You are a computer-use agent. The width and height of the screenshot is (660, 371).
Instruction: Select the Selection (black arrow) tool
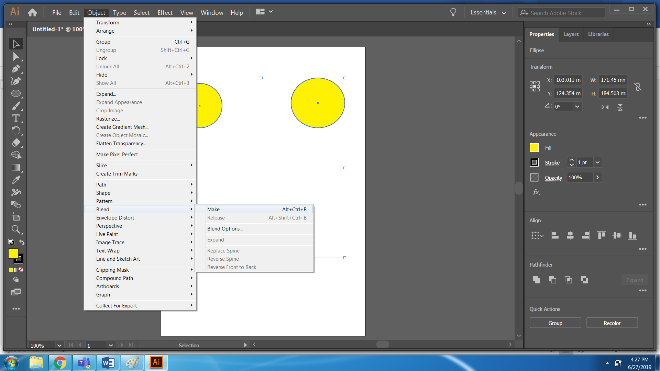pos(16,44)
